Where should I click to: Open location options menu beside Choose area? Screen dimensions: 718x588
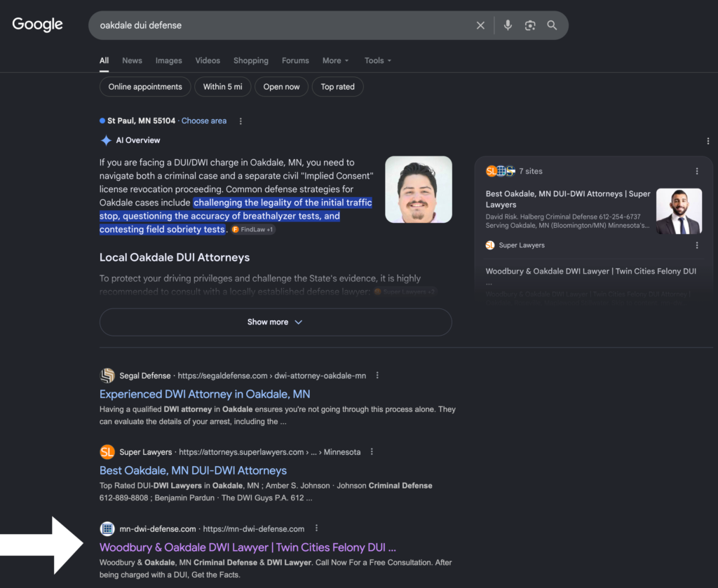241,121
